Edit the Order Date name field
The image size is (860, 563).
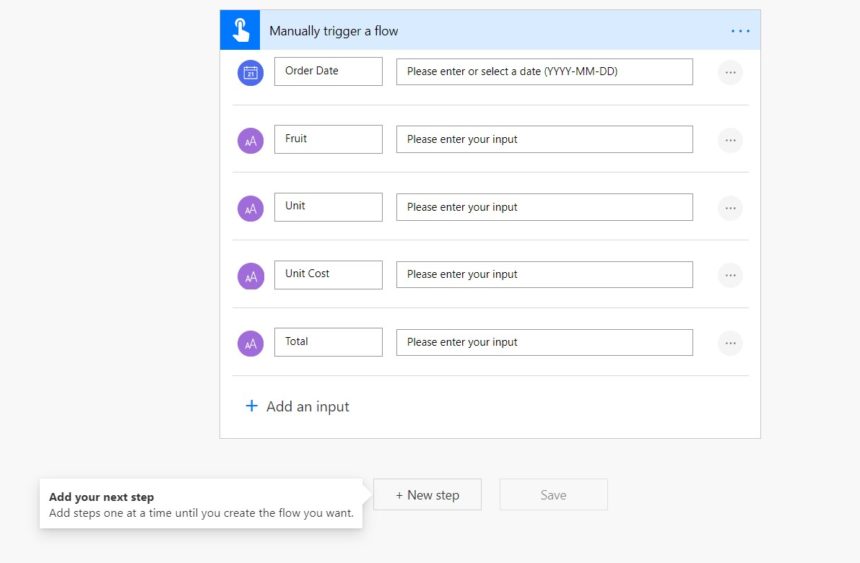coord(329,71)
